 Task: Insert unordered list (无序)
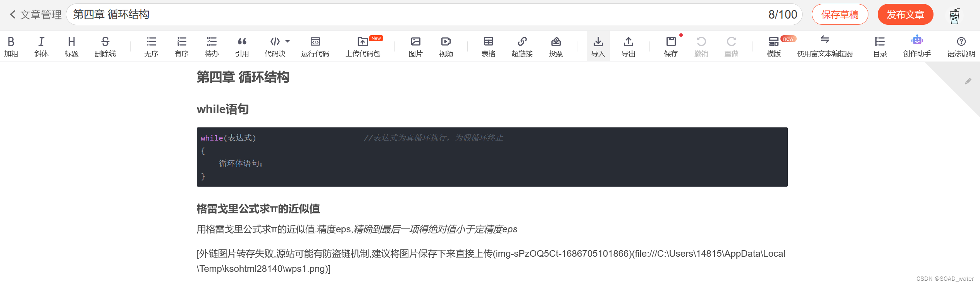click(x=152, y=46)
